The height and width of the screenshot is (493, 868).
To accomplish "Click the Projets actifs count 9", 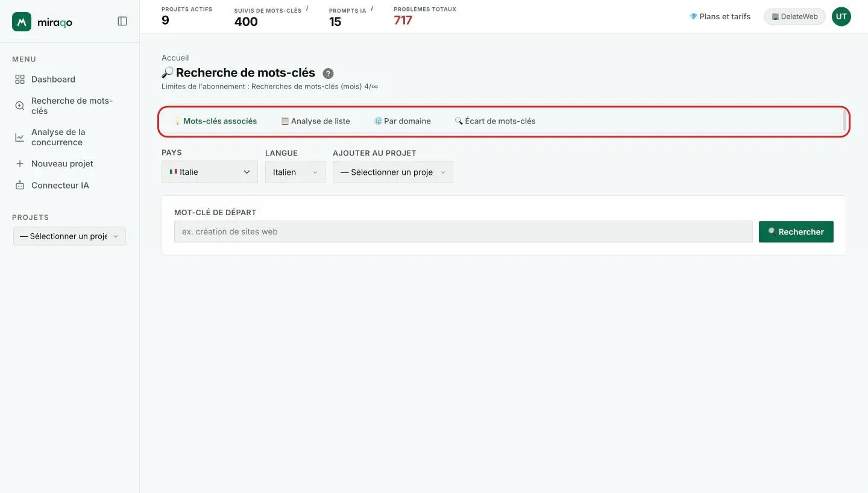I will coord(165,20).
